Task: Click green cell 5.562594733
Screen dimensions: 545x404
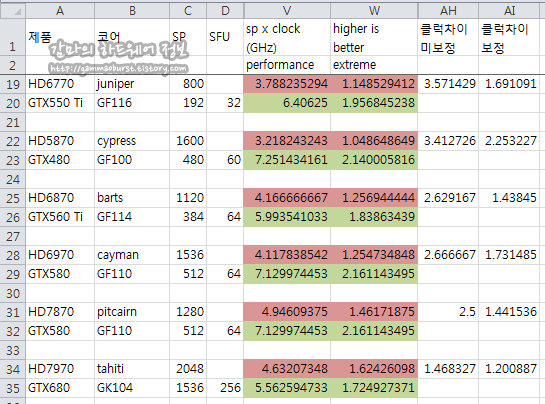Action: [287, 388]
